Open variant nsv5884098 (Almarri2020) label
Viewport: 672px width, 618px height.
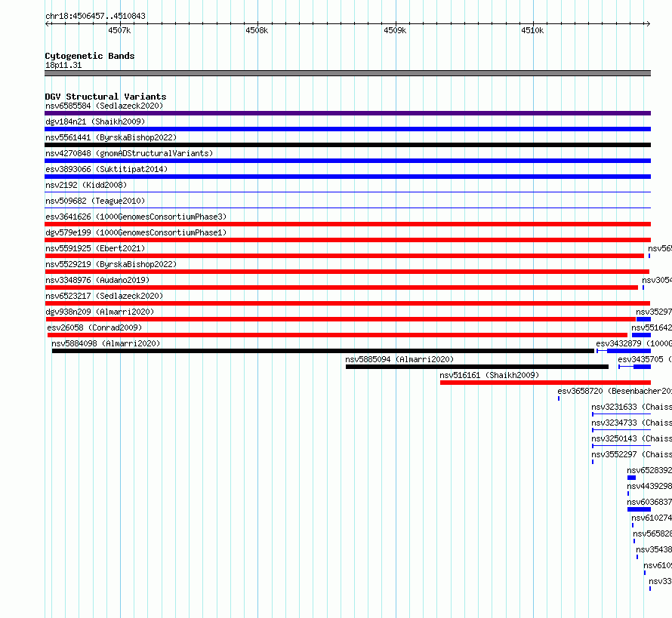106,343
